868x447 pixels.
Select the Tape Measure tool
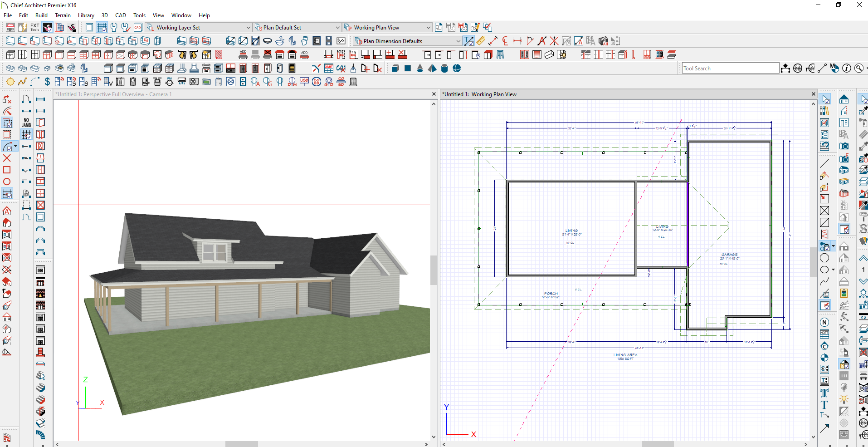pos(481,41)
